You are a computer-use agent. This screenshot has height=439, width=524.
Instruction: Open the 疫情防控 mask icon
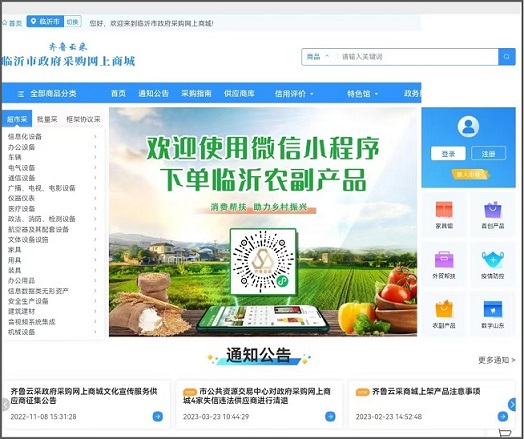click(x=493, y=260)
